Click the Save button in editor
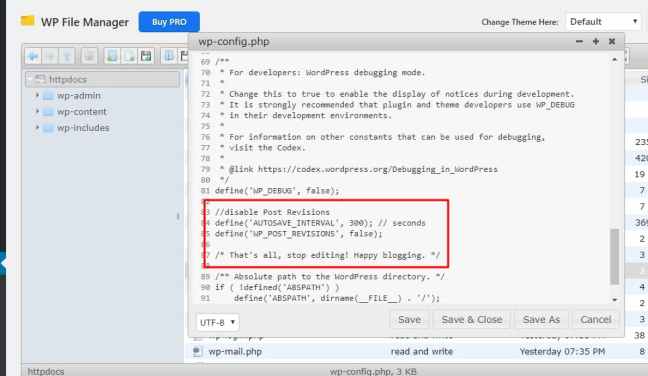The image size is (648, 376). click(410, 320)
